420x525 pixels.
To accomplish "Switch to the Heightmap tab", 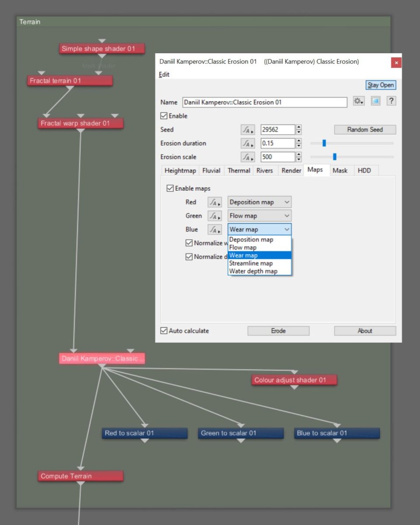I will tap(180, 171).
